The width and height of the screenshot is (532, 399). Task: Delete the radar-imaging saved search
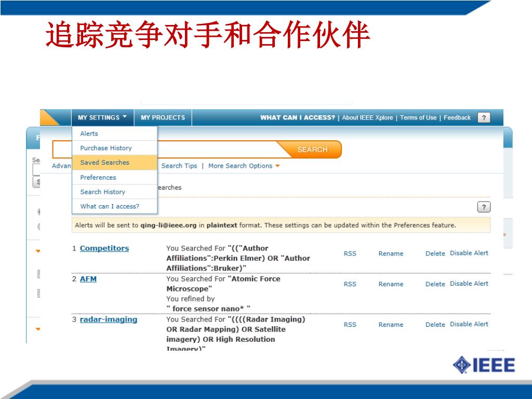pos(435,325)
